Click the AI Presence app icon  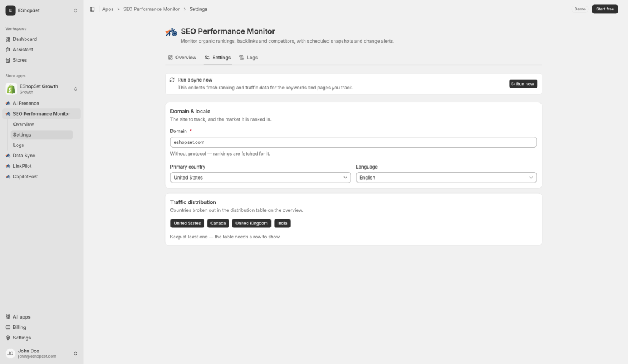7,103
